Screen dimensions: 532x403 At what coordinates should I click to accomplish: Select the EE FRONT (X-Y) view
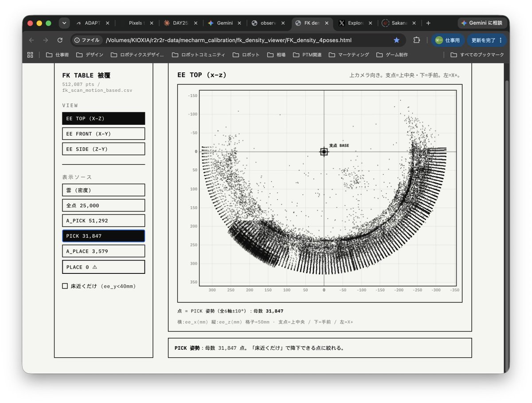[103, 134]
